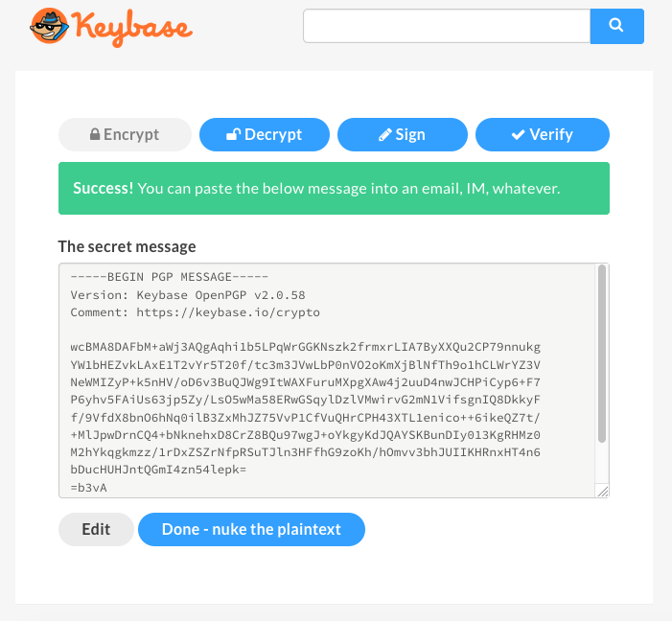
Task: Click the secret message scrollbar thumb
Action: click(602, 354)
